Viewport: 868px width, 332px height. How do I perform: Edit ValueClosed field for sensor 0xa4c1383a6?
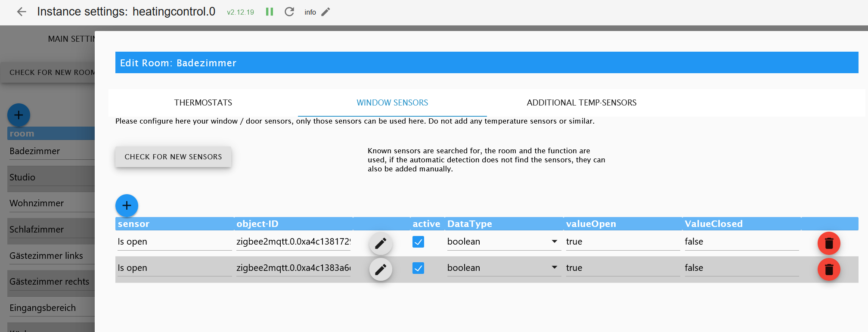pyautogui.click(x=742, y=268)
